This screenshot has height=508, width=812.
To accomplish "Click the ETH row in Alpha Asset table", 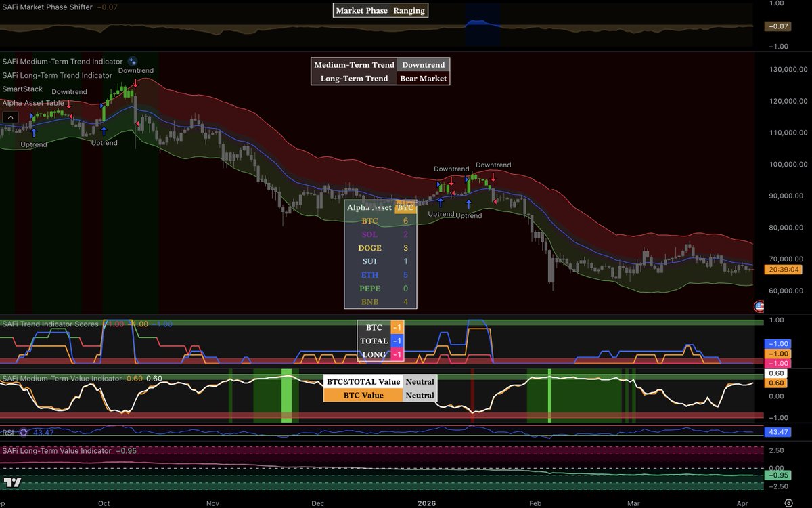I will 381,275.
